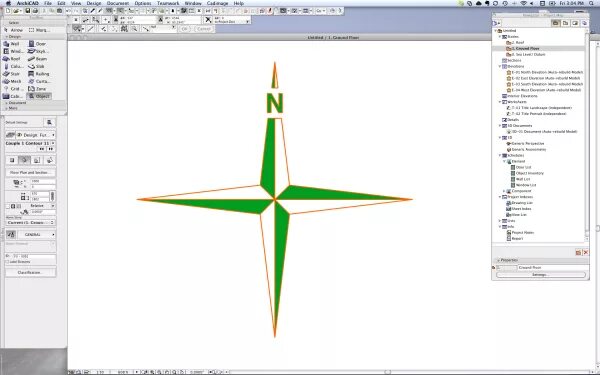Open the Edit menu
Image resolution: width=600 pixels, height=375 pixels.
pyautogui.click(x=61, y=3)
